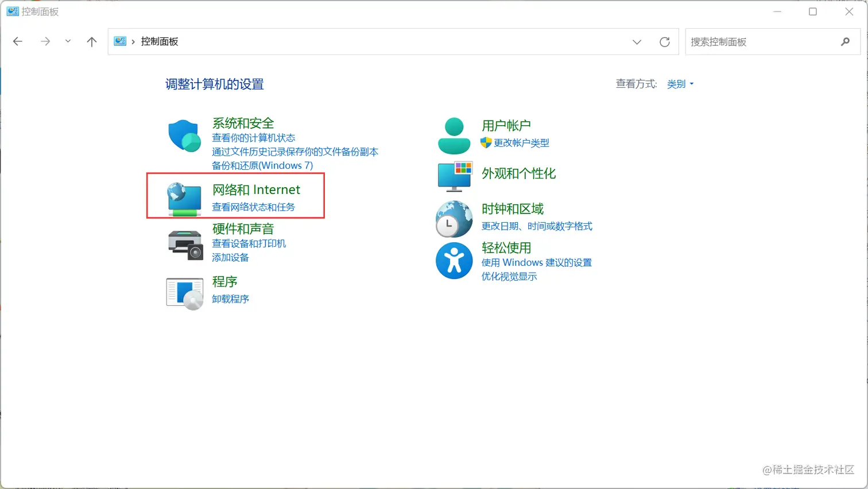868x489 pixels.
Task: Expand the breadcrumb chevron before 控制面板
Action: click(133, 41)
